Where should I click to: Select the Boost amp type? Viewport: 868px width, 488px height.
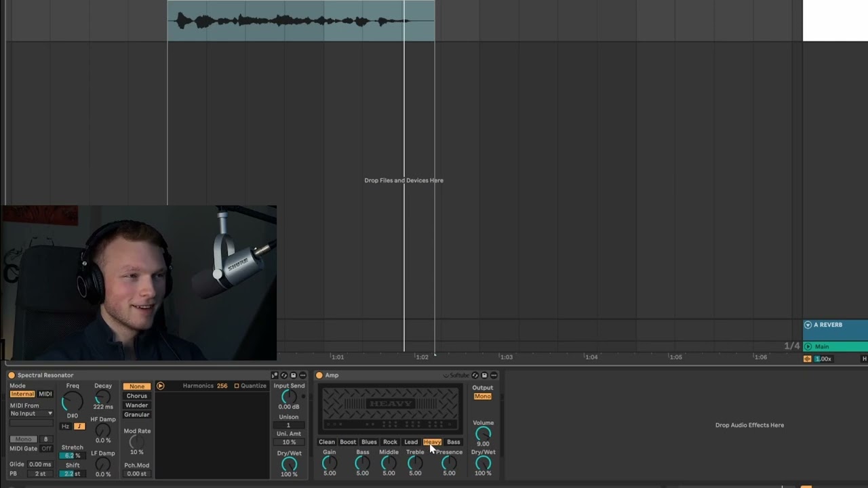(348, 442)
